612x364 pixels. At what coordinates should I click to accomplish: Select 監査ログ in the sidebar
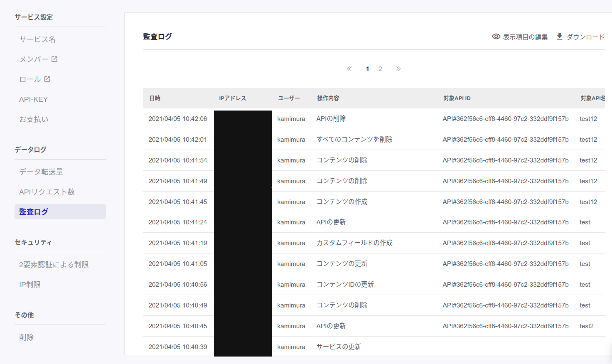click(x=34, y=212)
